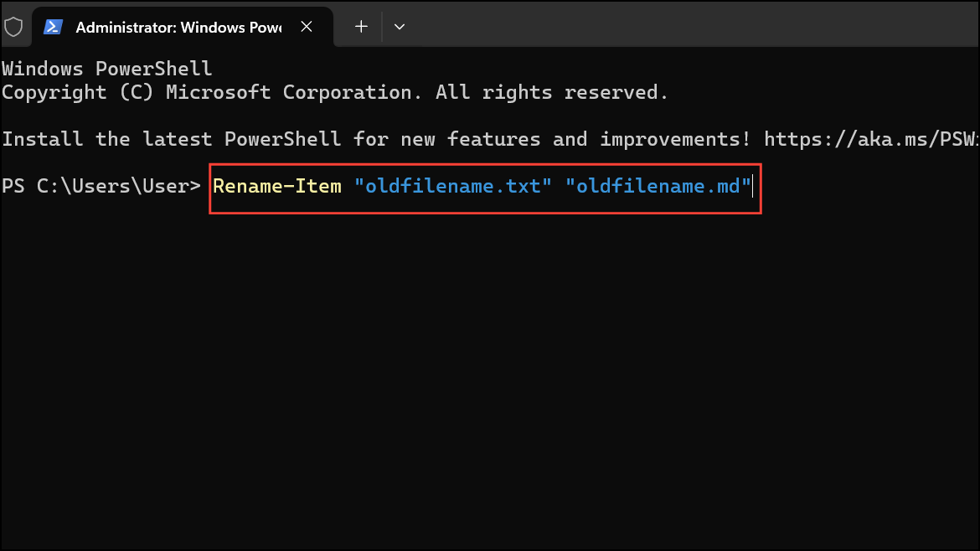This screenshot has height=551, width=980.
Task: Close the Administrator: Windows PowerShell tab
Action: (307, 26)
